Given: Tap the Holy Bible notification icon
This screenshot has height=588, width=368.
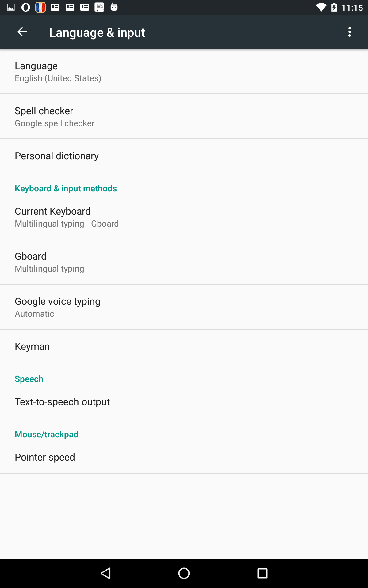Looking at the screenshot, I should click(99, 7).
